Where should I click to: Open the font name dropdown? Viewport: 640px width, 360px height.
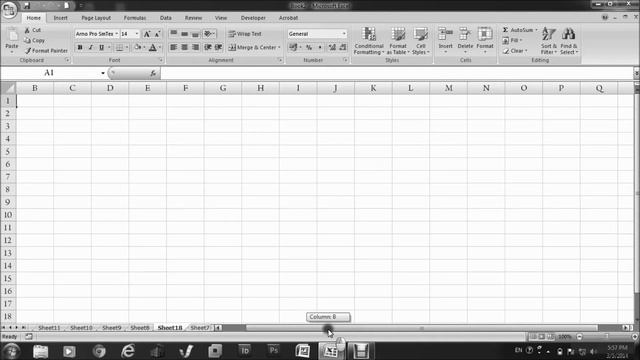[117, 34]
